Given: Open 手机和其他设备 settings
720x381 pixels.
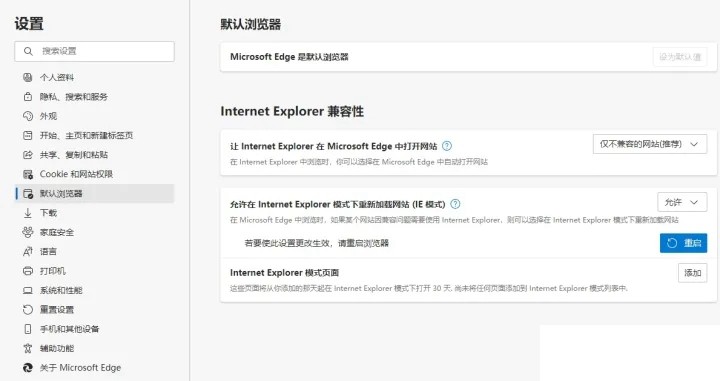Looking at the screenshot, I should [x=95, y=329].
